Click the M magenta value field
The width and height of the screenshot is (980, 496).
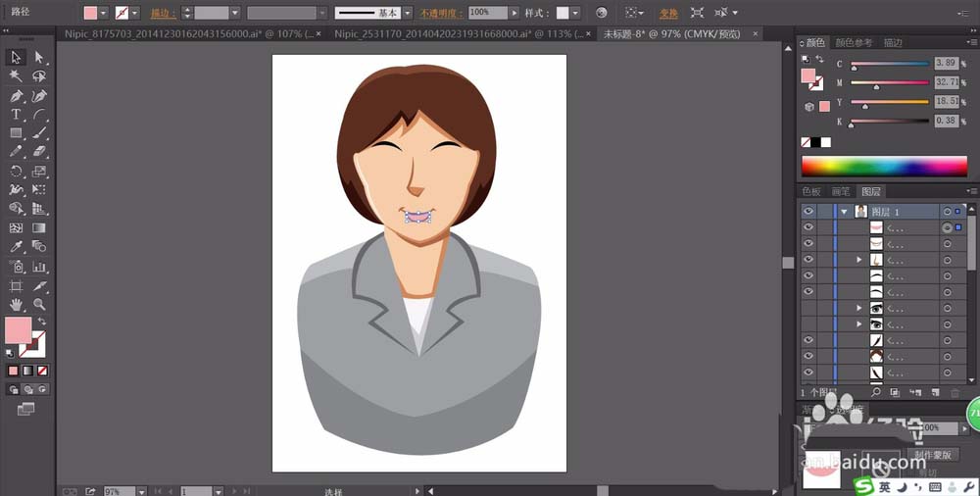(945, 83)
